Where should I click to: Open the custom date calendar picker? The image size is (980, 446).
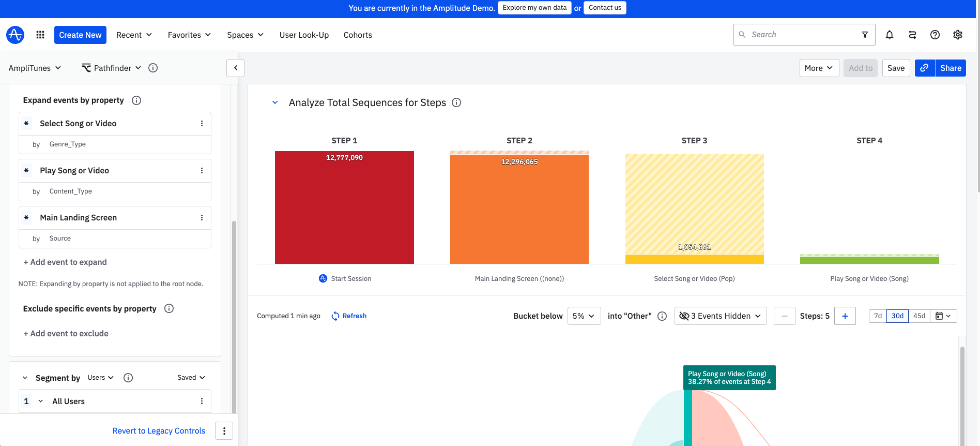pos(943,316)
